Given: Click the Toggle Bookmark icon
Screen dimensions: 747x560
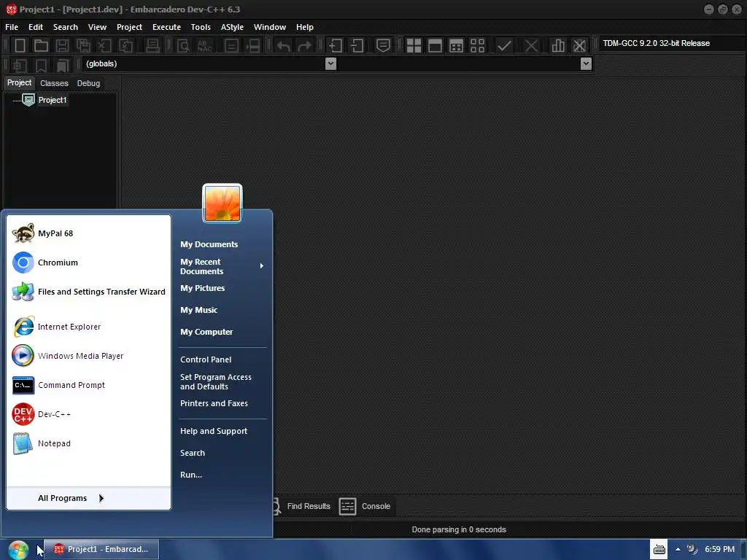Looking at the screenshot, I should (x=42, y=65).
